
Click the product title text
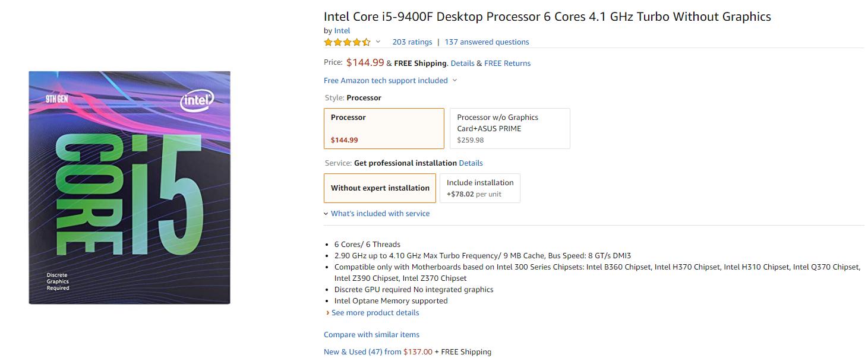547,17
